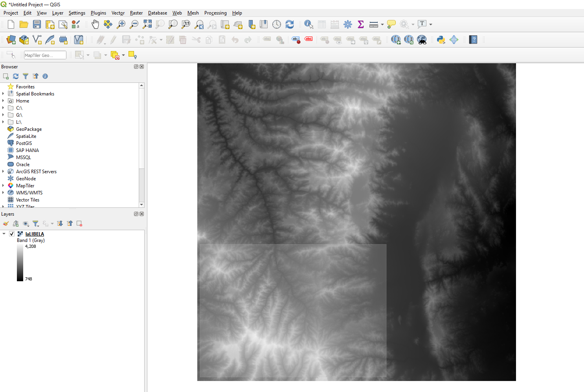The image size is (584, 392).
Task: Click the Measure Line tool
Action: tap(373, 24)
